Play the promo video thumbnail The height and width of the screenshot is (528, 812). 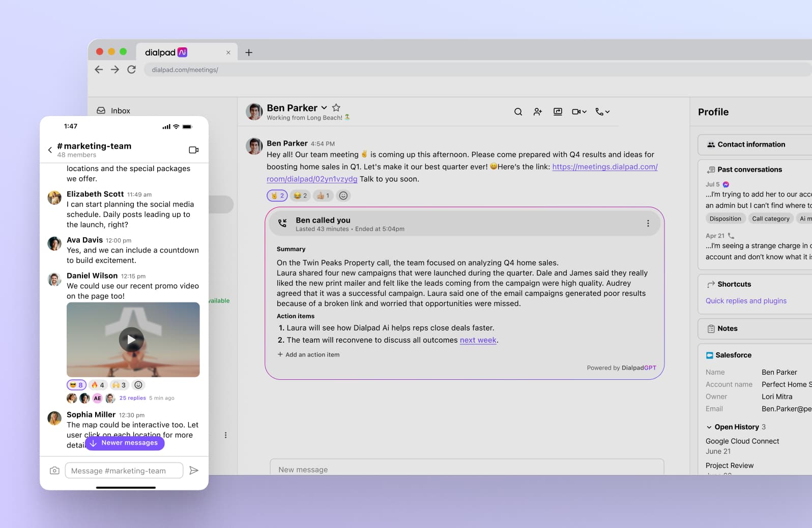tap(132, 340)
